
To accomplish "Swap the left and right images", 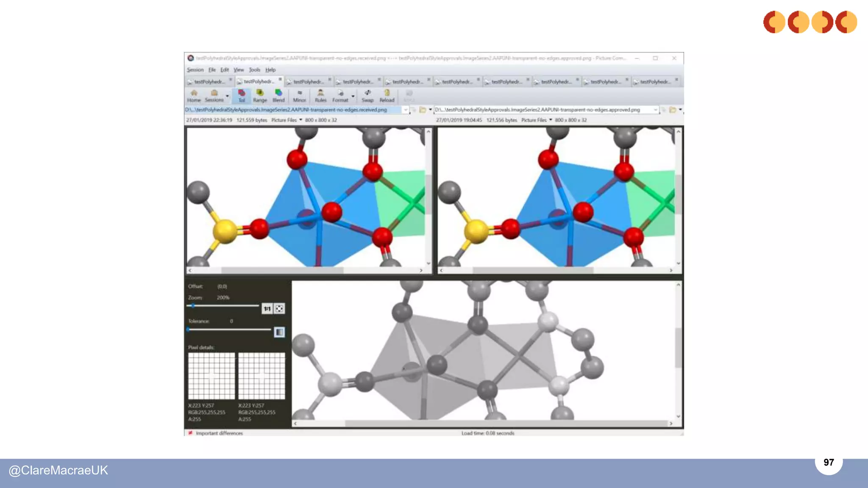I will click(x=367, y=96).
